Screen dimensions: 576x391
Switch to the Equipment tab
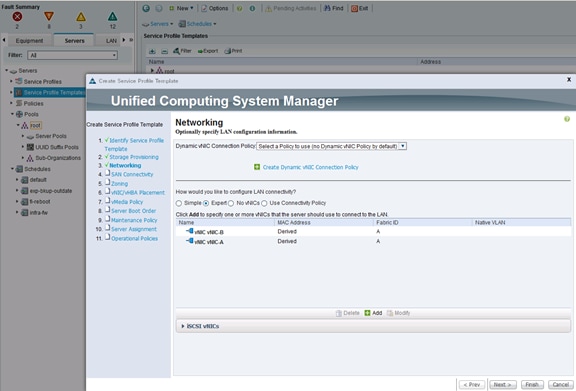click(29, 40)
